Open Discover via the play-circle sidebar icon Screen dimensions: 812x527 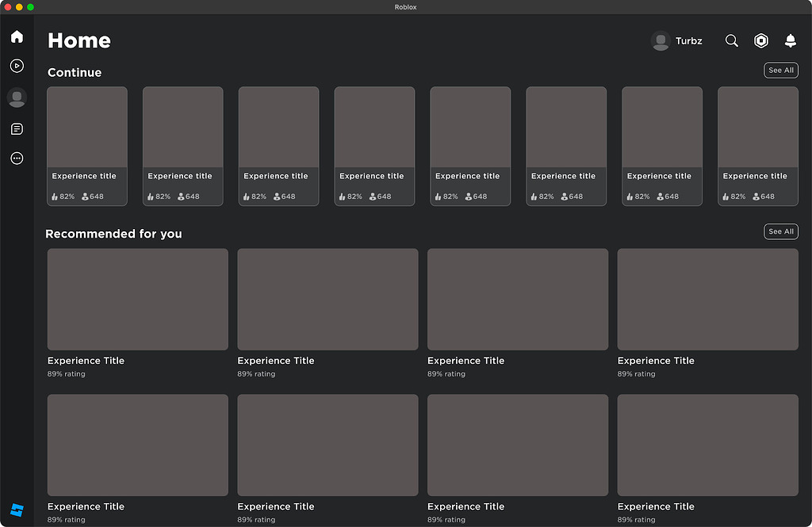click(x=17, y=67)
